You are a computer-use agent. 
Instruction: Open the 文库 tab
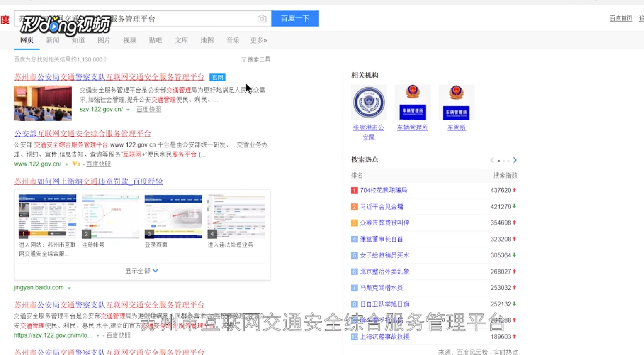(181, 40)
